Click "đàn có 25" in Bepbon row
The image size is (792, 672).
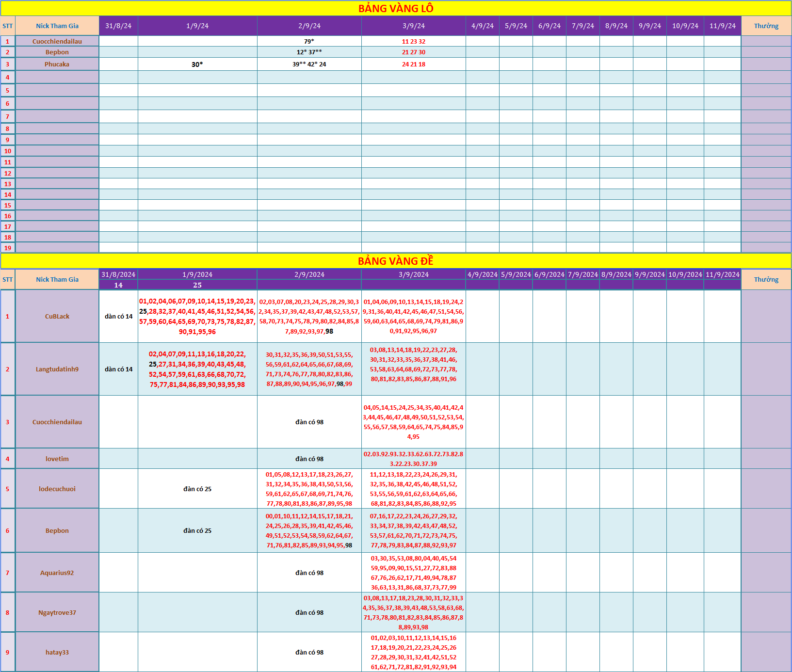[x=197, y=530]
